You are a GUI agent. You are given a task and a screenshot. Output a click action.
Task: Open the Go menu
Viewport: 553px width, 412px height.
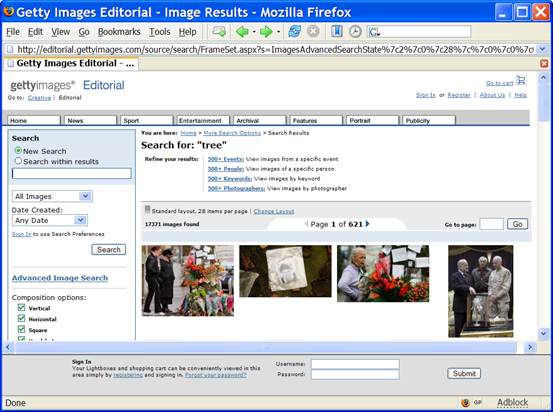(84, 32)
